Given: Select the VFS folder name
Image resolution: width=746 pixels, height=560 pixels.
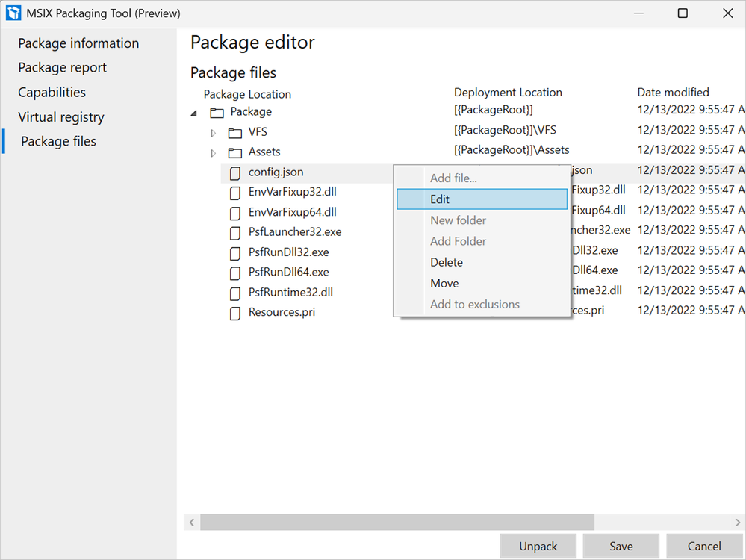Looking at the screenshot, I should (258, 132).
